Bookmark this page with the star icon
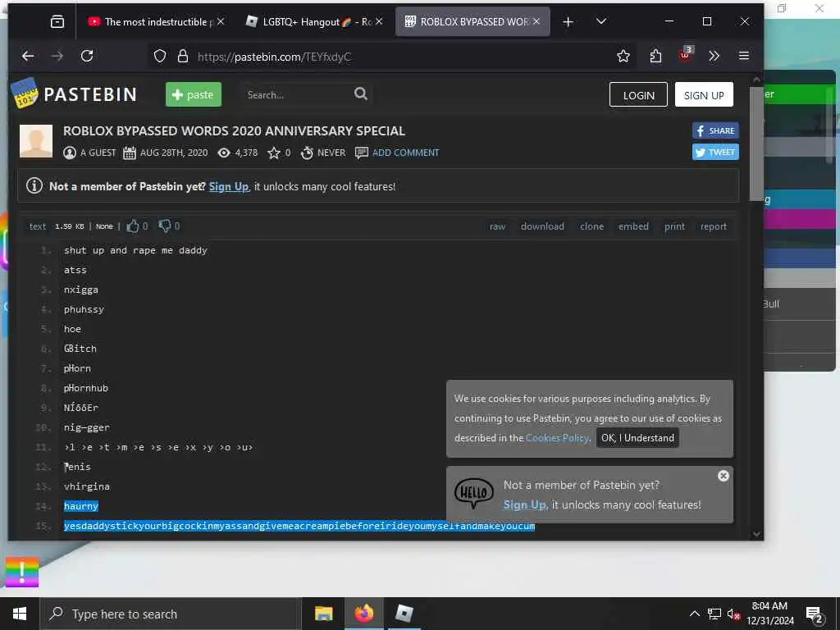 pyautogui.click(x=623, y=56)
